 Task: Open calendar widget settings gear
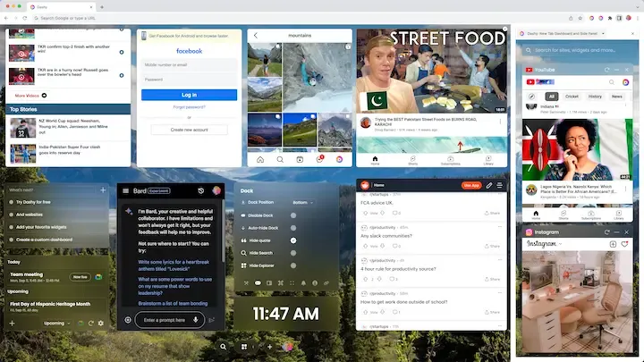pos(100,323)
